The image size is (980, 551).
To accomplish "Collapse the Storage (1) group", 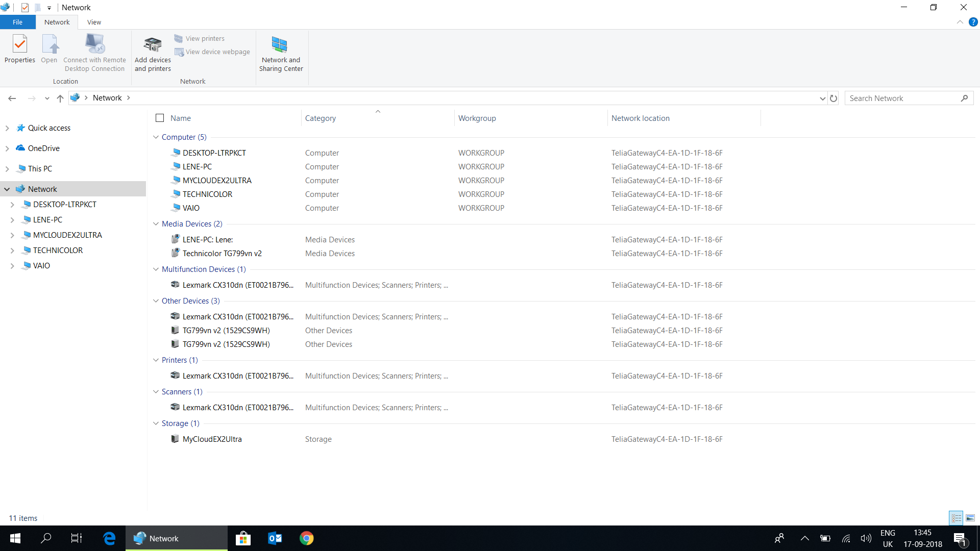I will [x=156, y=423].
